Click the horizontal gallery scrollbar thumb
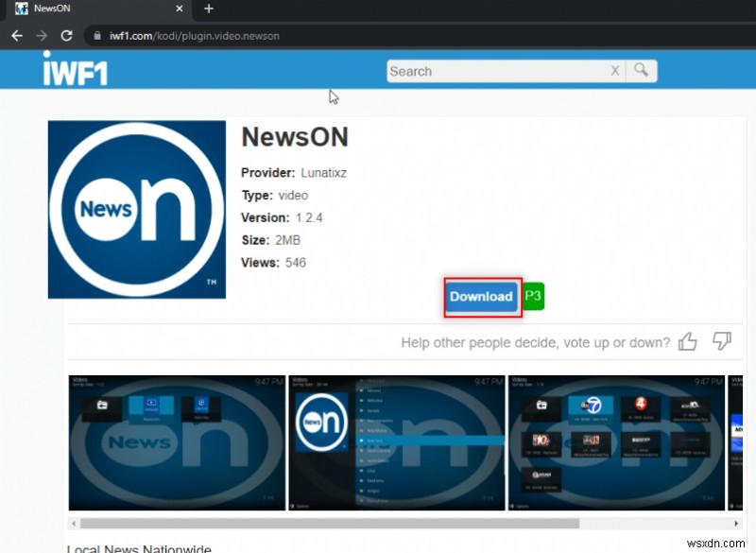Image resolution: width=756 pixels, height=553 pixels. (x=330, y=523)
